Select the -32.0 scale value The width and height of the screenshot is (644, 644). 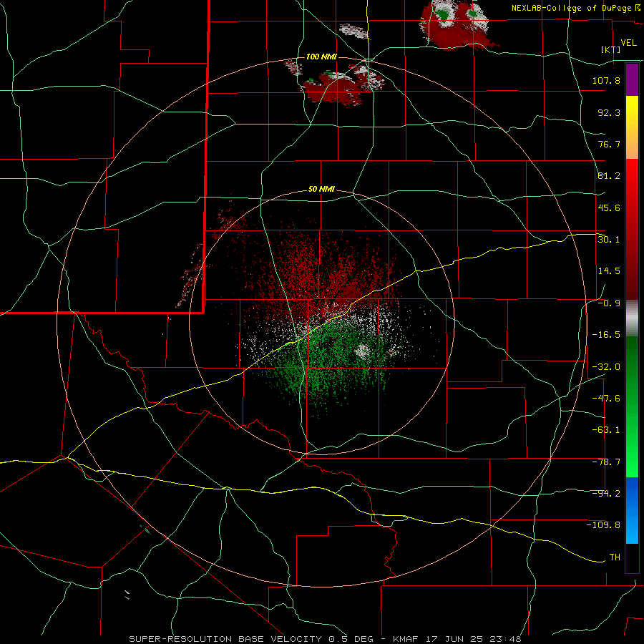click(x=606, y=367)
